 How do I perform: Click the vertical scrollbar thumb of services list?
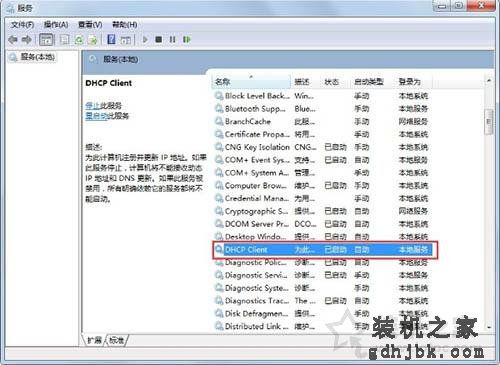(x=489, y=122)
